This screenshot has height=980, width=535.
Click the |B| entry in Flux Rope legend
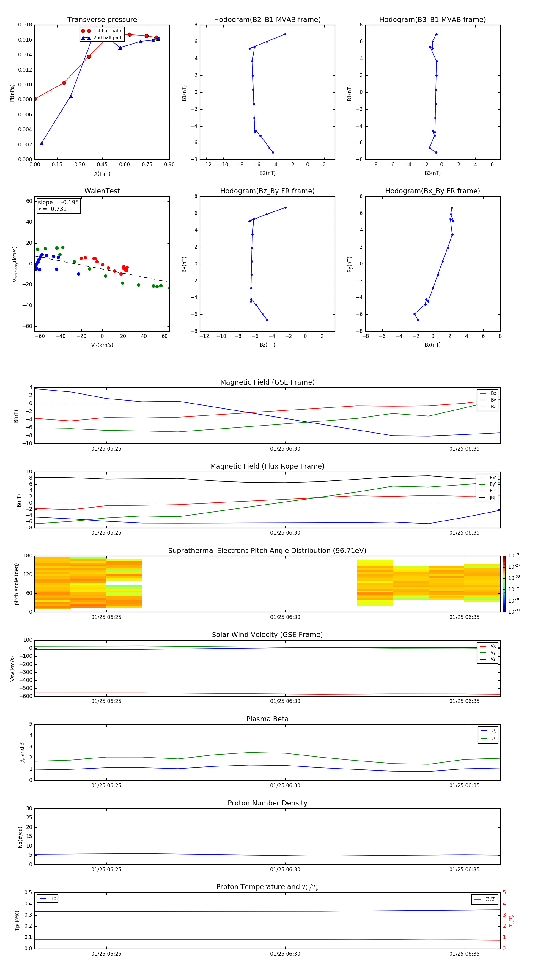coord(487,498)
